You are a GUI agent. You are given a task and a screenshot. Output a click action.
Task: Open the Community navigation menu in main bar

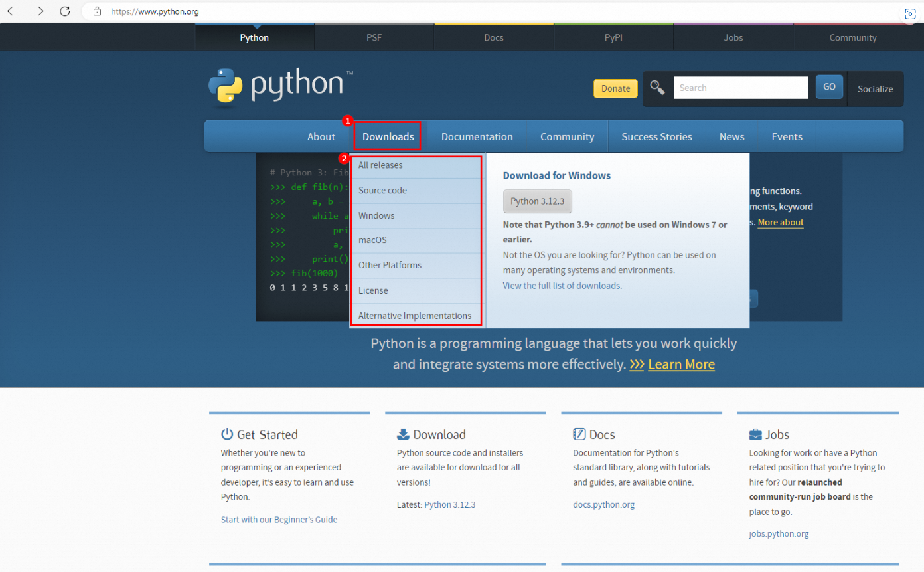pyautogui.click(x=568, y=137)
